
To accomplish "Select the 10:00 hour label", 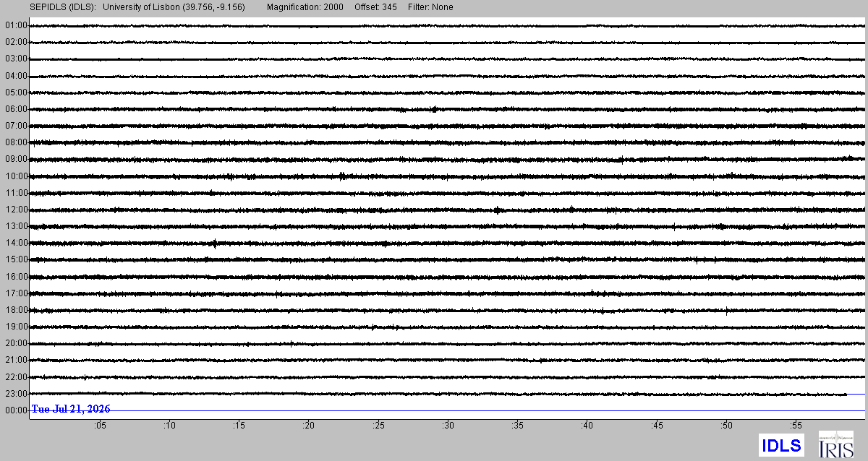I will (x=16, y=176).
